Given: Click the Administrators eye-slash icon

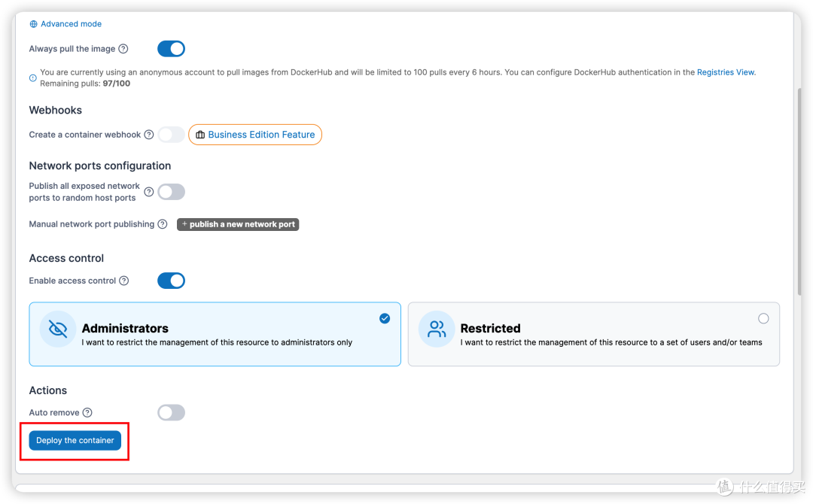Looking at the screenshot, I should point(58,329).
